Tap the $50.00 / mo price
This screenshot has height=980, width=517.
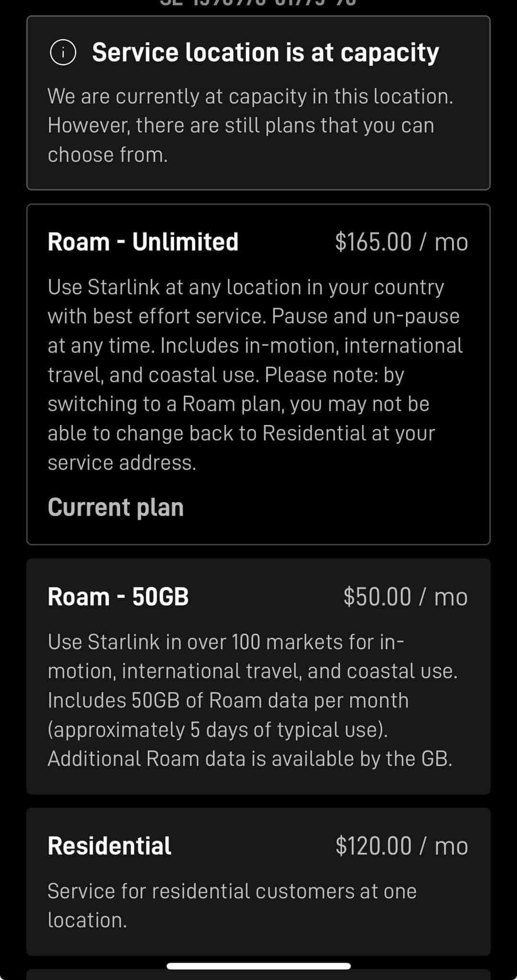click(x=405, y=597)
